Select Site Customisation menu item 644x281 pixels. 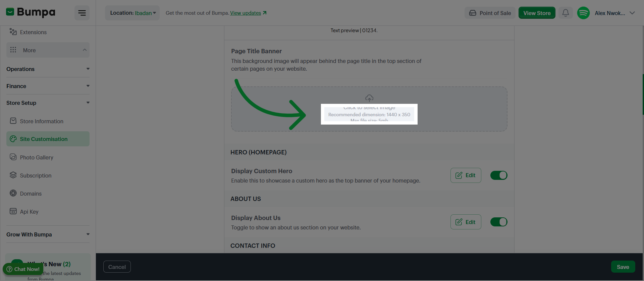pyautogui.click(x=48, y=139)
